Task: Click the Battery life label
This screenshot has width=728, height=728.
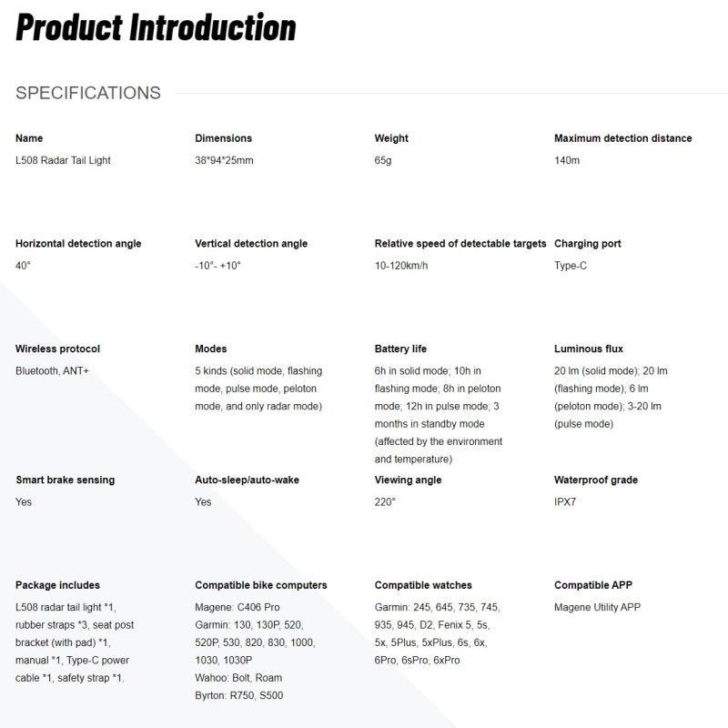Action: [x=400, y=349]
